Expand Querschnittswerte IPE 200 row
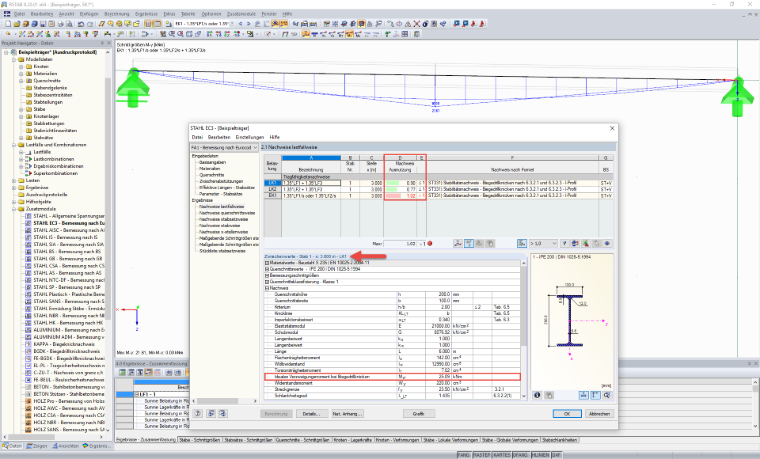760x459 pixels. [267, 269]
